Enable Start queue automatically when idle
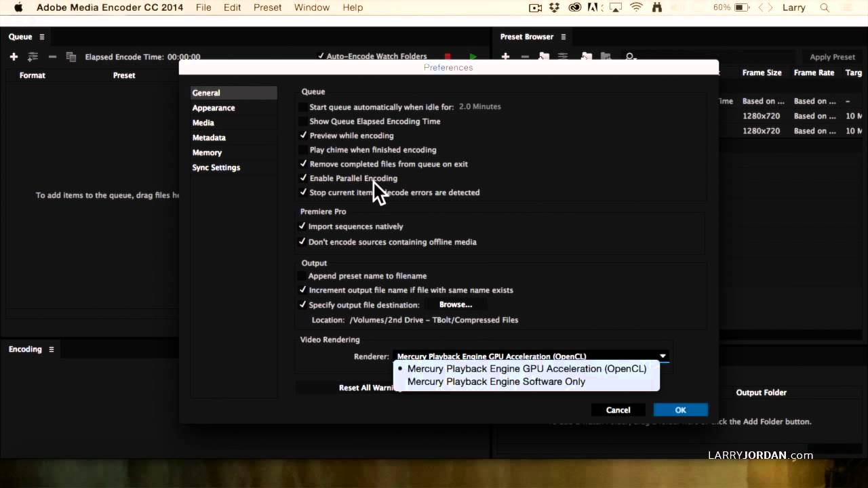Image resolution: width=868 pixels, height=488 pixels. (x=302, y=107)
